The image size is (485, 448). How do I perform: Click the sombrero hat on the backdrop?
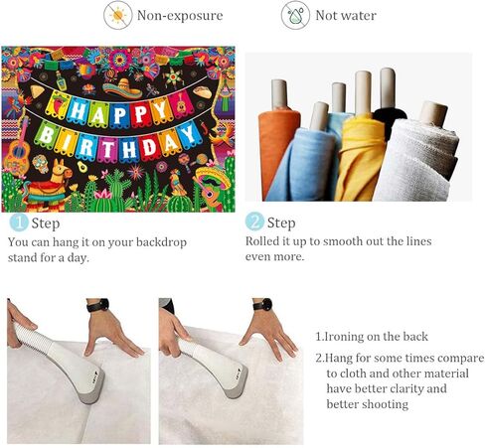(122, 88)
